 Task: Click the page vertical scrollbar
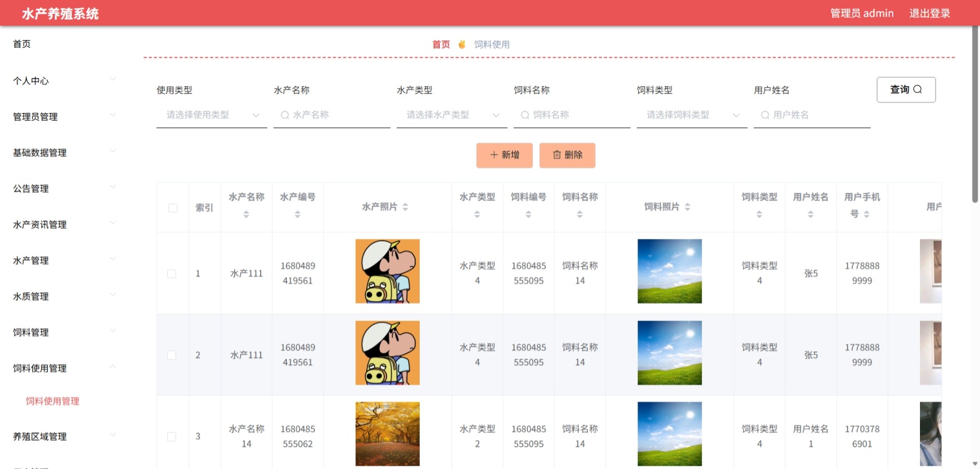pos(975,114)
